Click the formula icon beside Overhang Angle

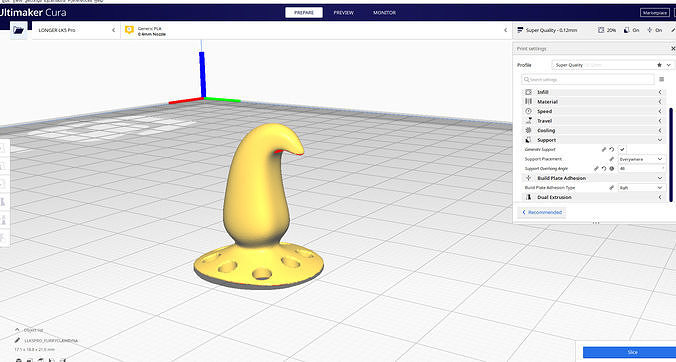[x=611, y=169]
